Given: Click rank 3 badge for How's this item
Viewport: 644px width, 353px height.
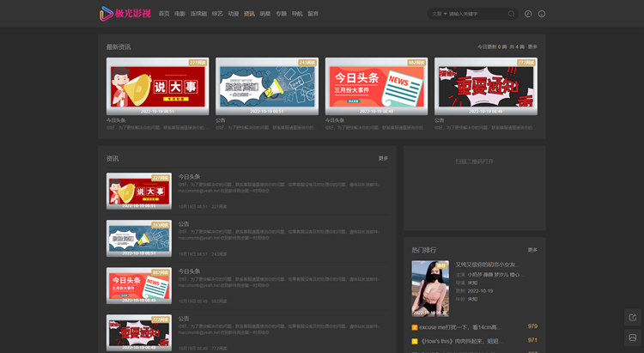Looking at the screenshot, I should [416, 341].
